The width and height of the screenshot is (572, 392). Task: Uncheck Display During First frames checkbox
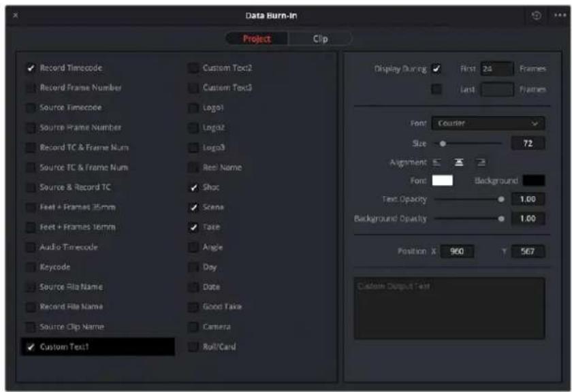click(x=436, y=69)
